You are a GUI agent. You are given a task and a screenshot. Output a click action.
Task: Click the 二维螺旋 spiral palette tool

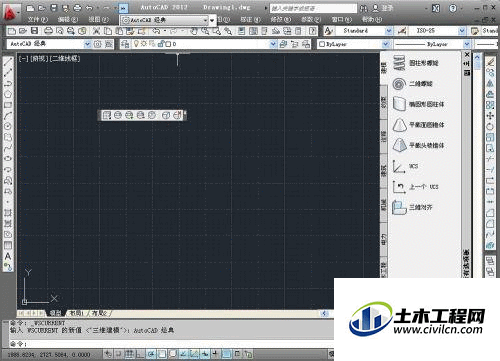point(412,84)
